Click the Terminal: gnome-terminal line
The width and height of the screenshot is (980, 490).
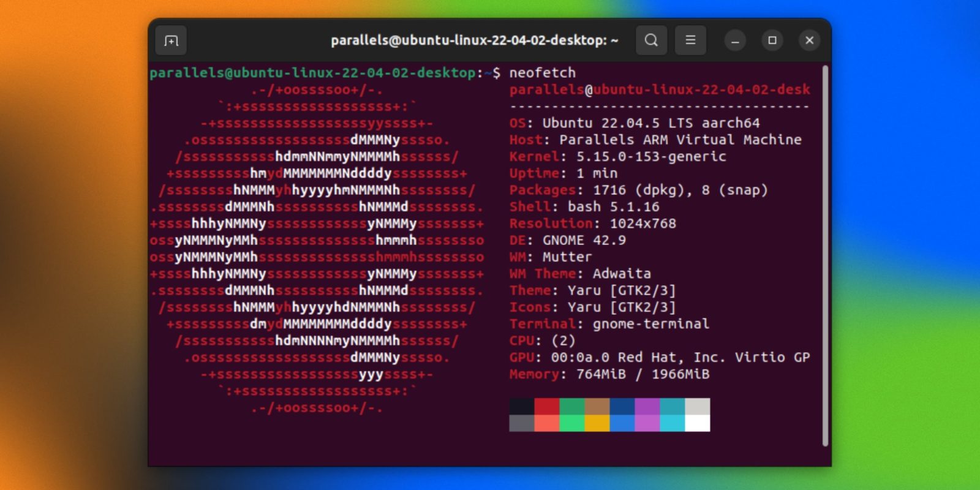pos(609,324)
